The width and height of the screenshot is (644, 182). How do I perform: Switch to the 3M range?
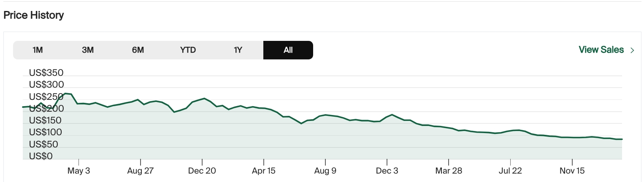click(x=88, y=50)
